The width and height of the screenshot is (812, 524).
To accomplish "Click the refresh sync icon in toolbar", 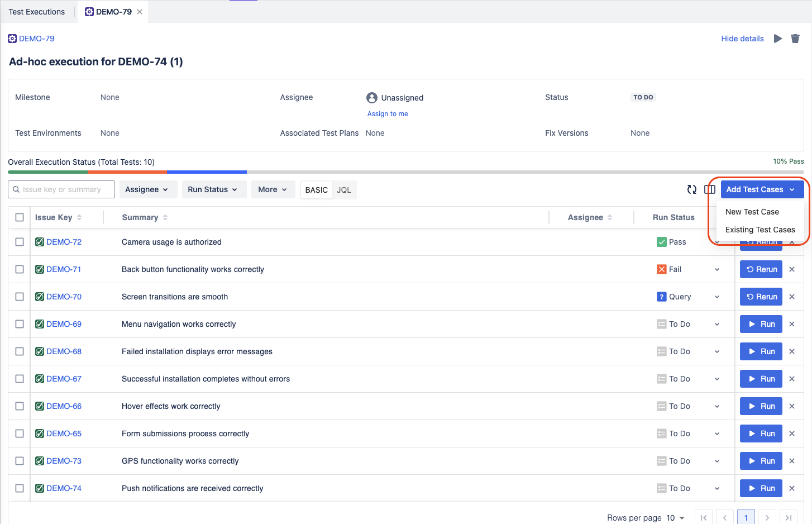I will (x=692, y=189).
